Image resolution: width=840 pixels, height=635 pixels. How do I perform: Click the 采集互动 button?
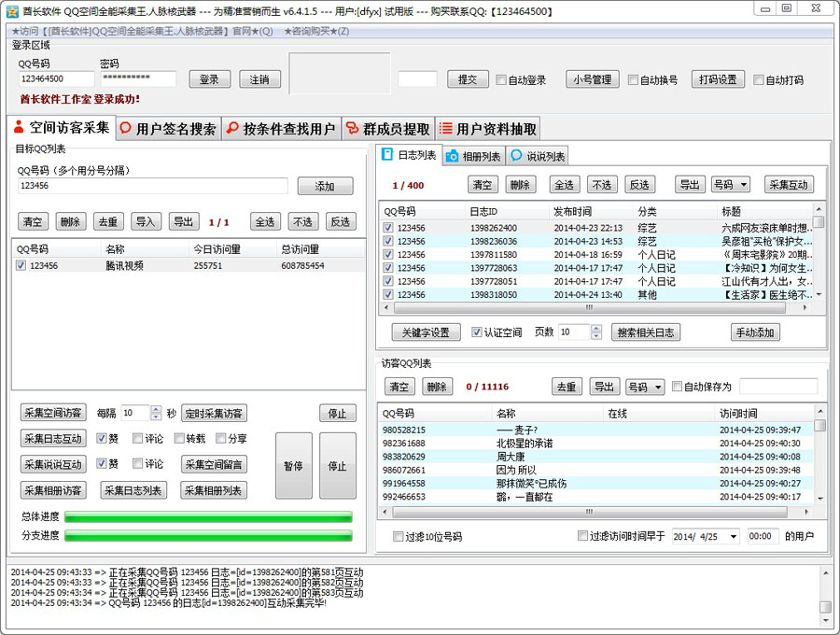(789, 185)
